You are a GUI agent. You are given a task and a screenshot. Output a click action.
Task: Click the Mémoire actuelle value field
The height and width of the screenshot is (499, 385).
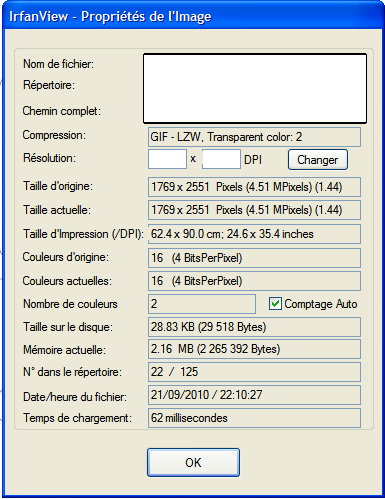[254, 349]
